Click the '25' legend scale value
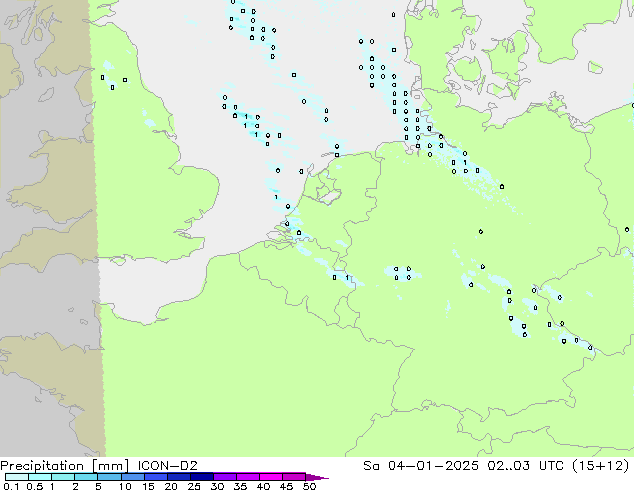Image resolution: width=634 pixels, height=490 pixels. (194, 486)
